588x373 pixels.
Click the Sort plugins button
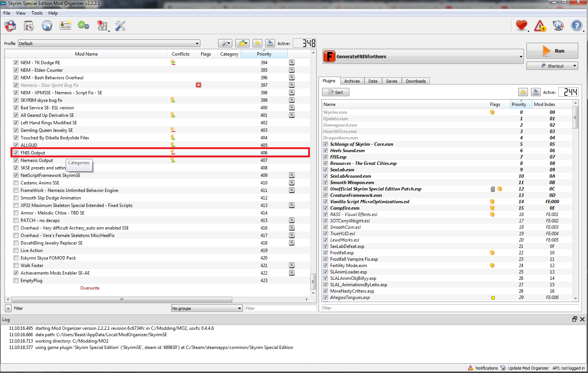pyautogui.click(x=335, y=92)
